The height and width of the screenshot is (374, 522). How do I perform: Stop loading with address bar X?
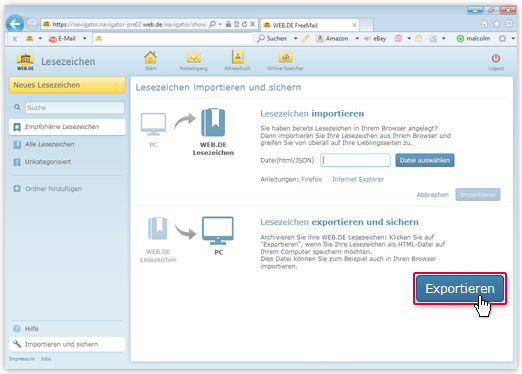pos(253,24)
